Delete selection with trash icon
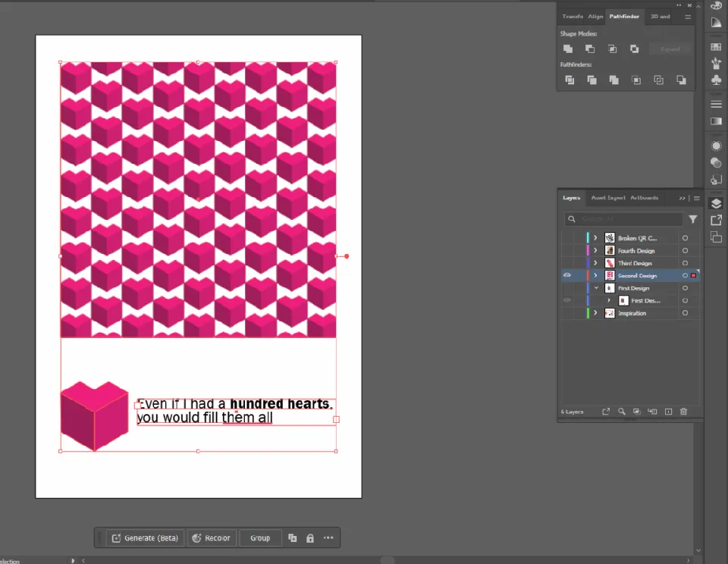This screenshot has height=564, width=728. point(683,412)
